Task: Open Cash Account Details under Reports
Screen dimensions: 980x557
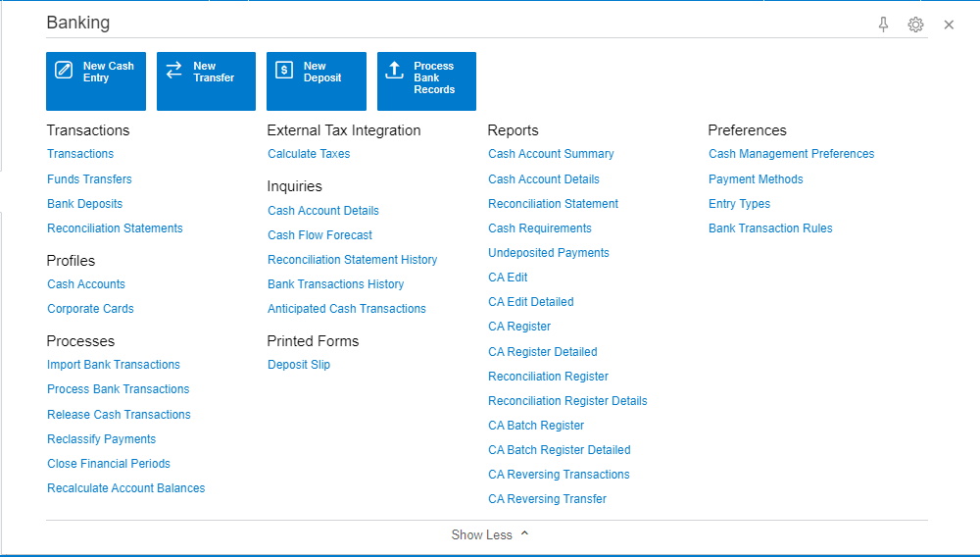Action: tap(544, 178)
